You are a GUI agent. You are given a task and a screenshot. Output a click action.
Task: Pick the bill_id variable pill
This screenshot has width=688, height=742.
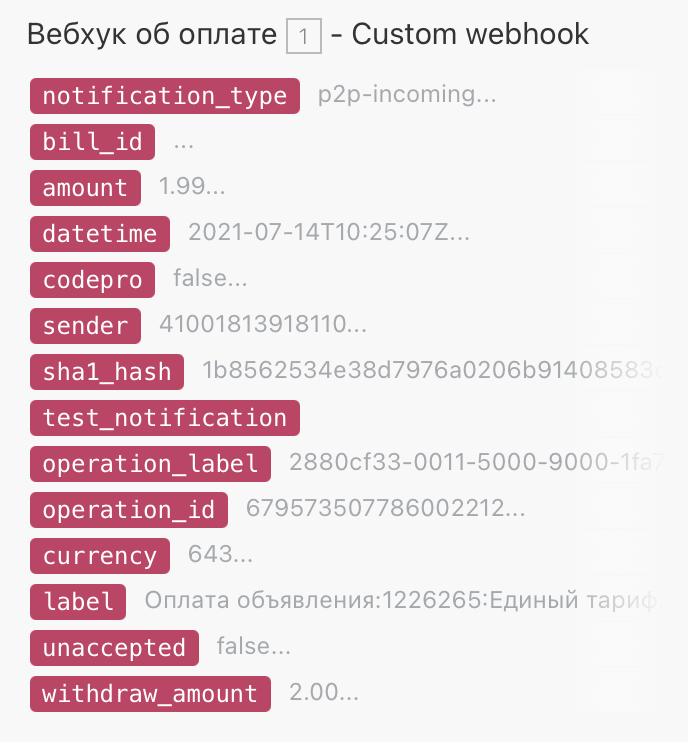click(x=92, y=142)
